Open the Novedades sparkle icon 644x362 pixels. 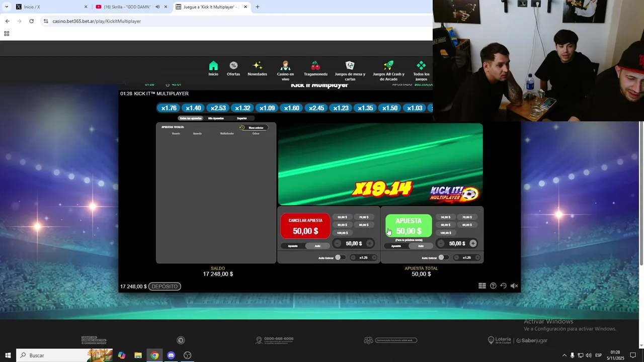257,66
